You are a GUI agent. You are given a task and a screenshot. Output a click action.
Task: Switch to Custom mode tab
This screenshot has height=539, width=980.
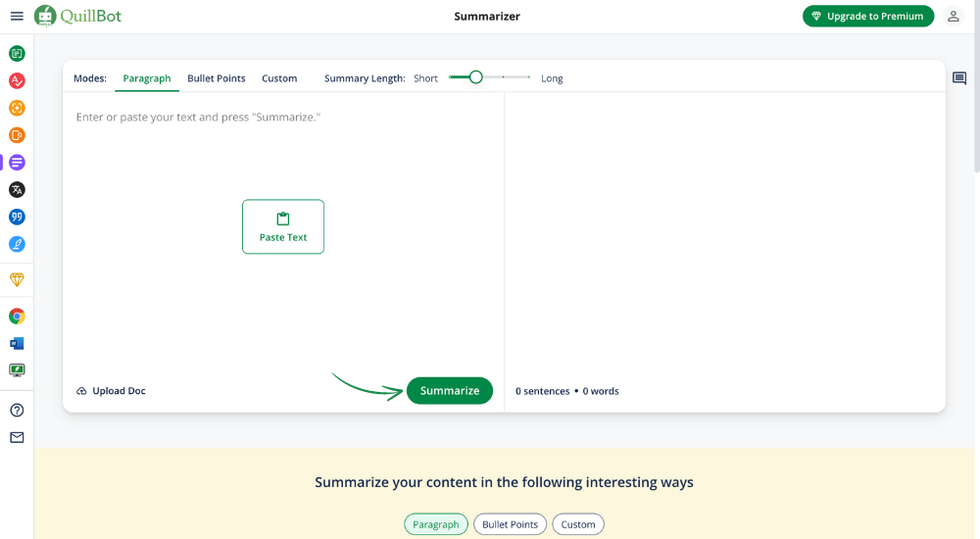[279, 78]
